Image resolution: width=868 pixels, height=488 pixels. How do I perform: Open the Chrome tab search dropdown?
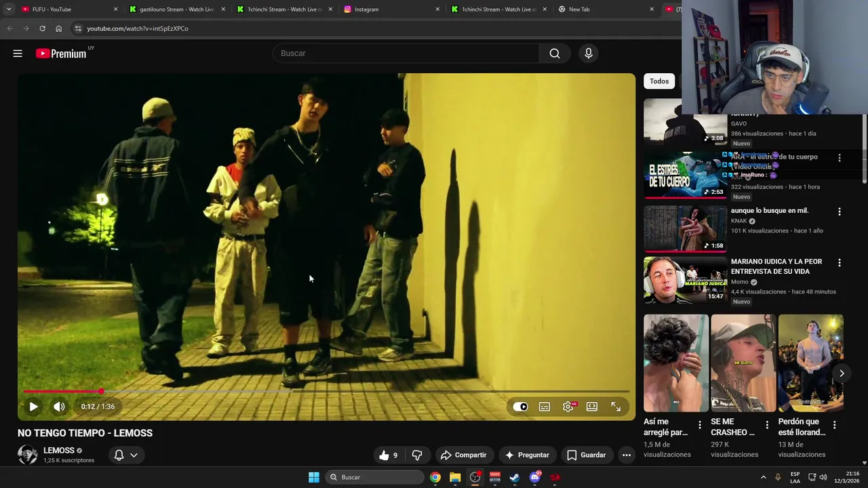pos(8,9)
